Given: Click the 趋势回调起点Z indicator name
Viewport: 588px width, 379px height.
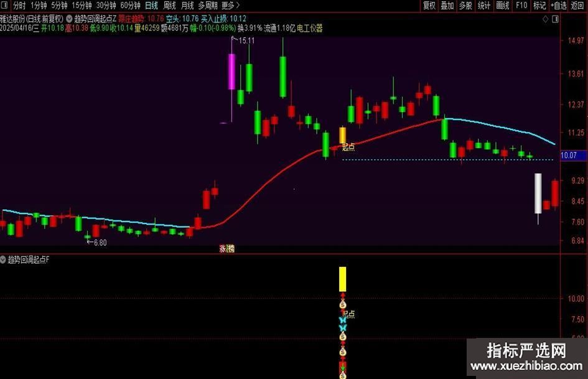Looking at the screenshot, I should pyautogui.click(x=95, y=19).
